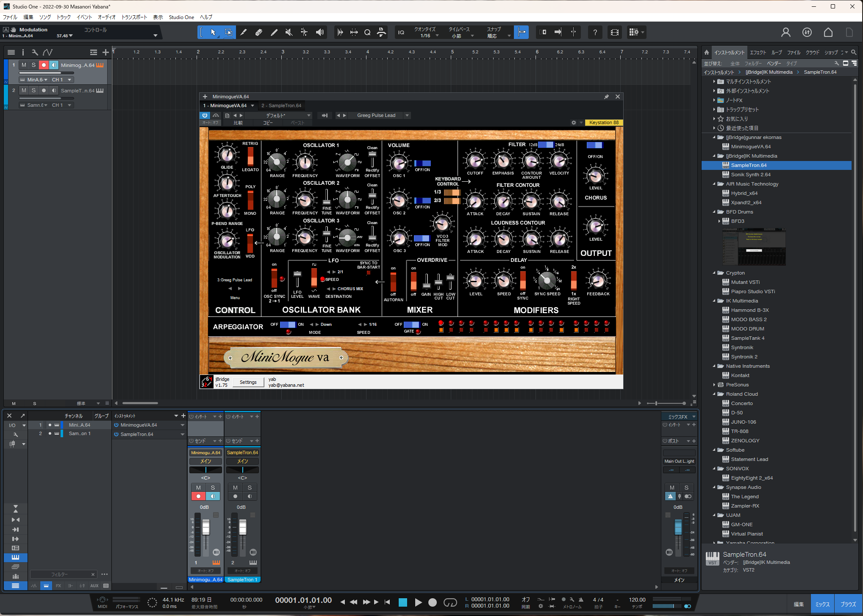Solo the SampleTron mixer channel
The height and width of the screenshot is (616, 863).
tap(250, 488)
